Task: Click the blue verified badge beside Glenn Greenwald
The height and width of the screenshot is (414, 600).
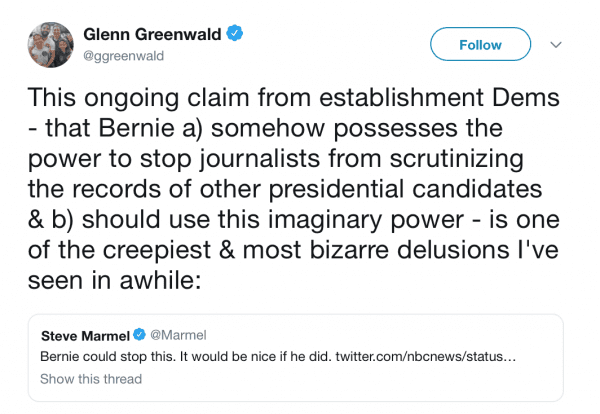Action: (x=235, y=35)
